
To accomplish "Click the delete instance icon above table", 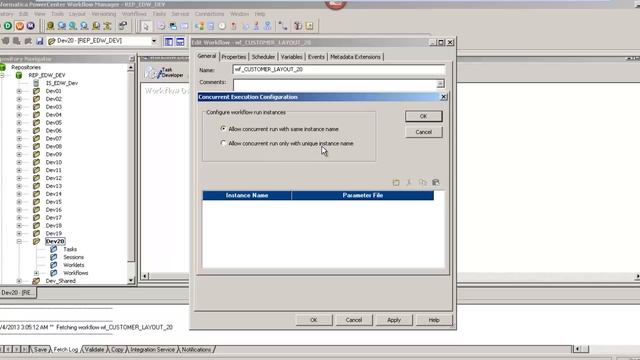I will click(409, 182).
